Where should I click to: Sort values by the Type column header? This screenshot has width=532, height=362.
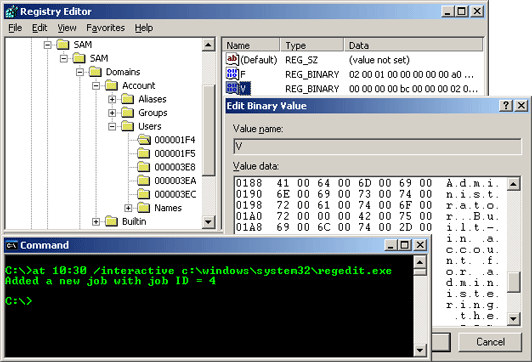point(312,45)
